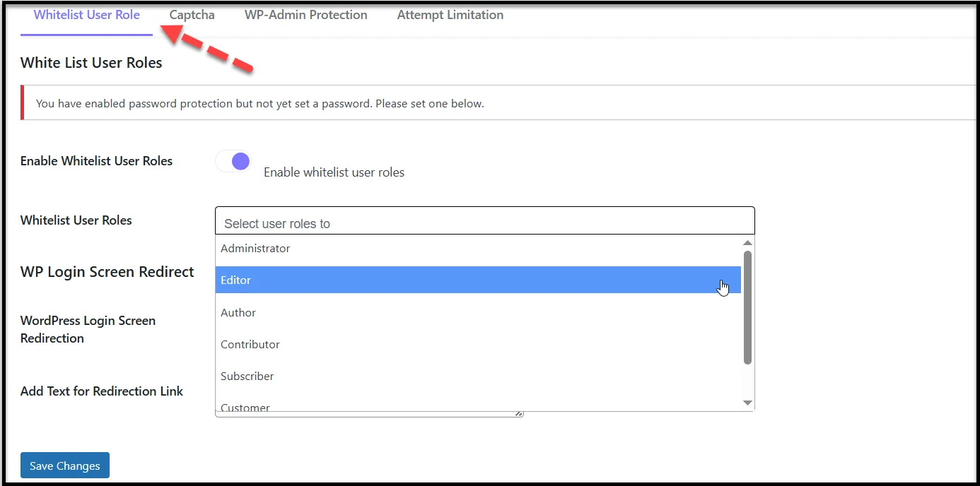Select the highlighted Editor role

point(424,280)
